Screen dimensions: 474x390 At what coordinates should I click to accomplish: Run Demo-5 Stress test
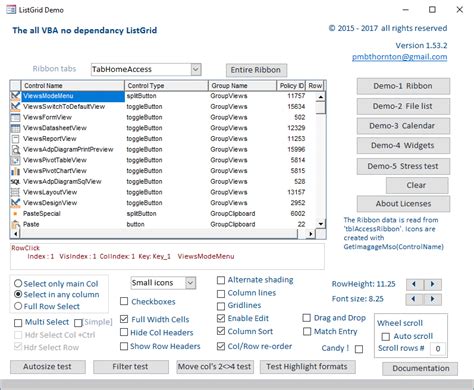403,166
